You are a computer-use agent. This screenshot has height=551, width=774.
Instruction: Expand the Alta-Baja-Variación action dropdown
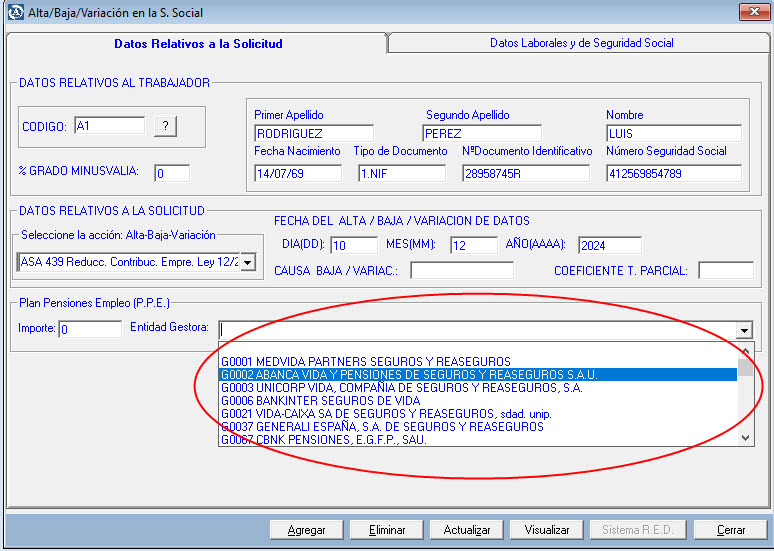247,262
